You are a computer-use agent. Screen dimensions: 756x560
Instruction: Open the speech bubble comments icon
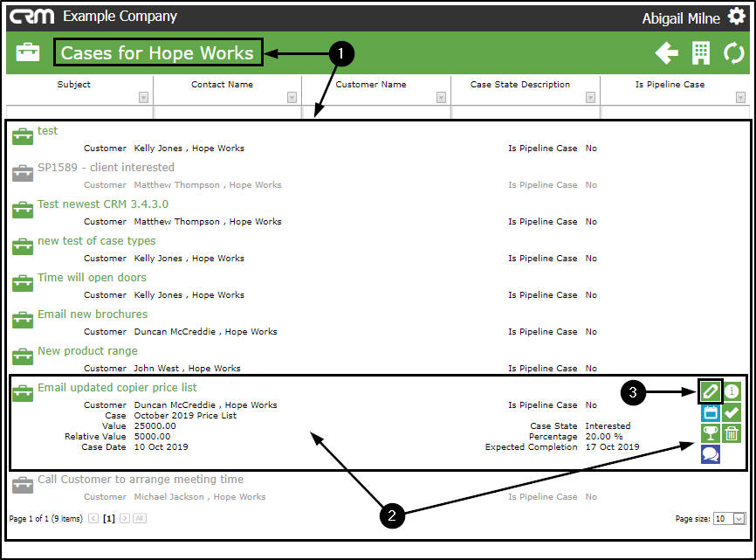711,454
